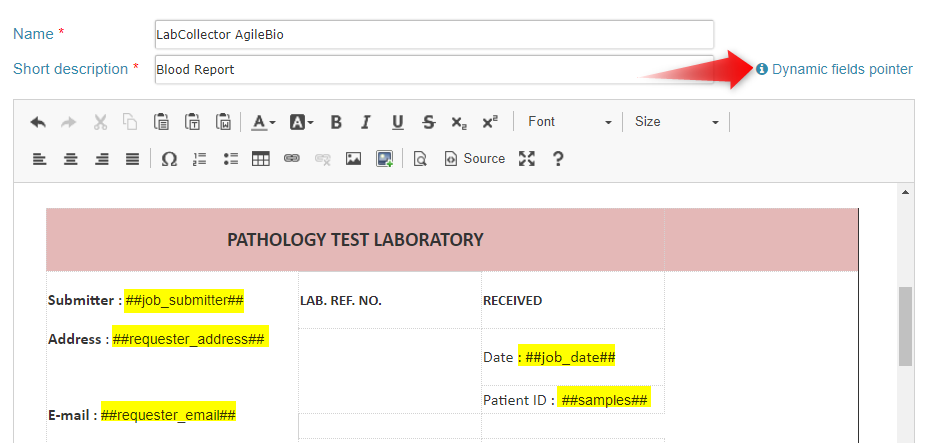Switch to Source view
Image resolution: width=925 pixels, height=443 pixels.
[475, 159]
